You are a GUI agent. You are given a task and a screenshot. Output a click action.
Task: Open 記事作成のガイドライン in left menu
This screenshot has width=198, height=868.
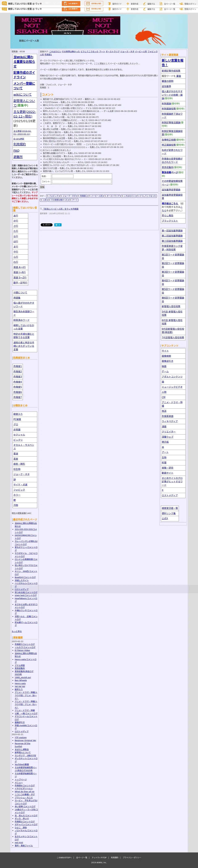tap(24, 75)
